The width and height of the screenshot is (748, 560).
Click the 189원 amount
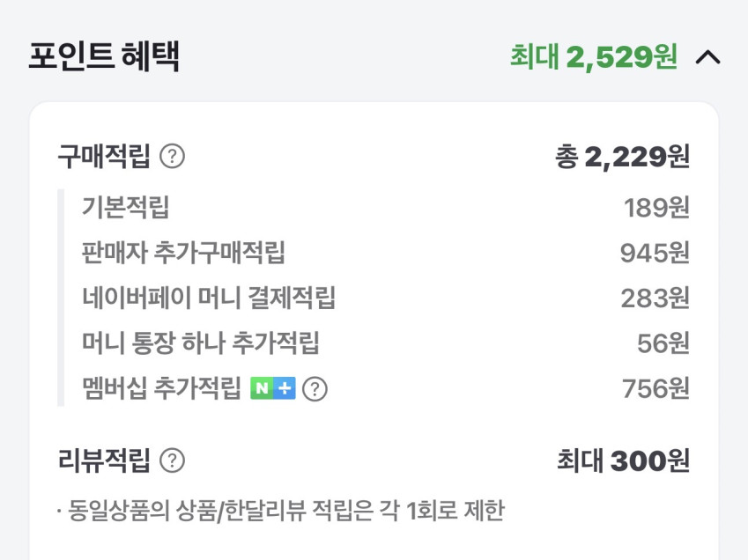[x=656, y=208]
